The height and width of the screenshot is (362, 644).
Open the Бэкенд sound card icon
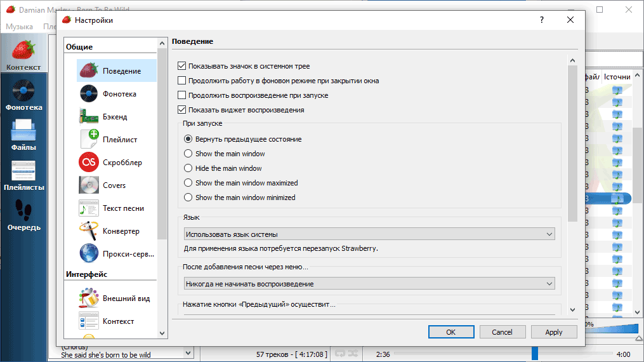89,117
